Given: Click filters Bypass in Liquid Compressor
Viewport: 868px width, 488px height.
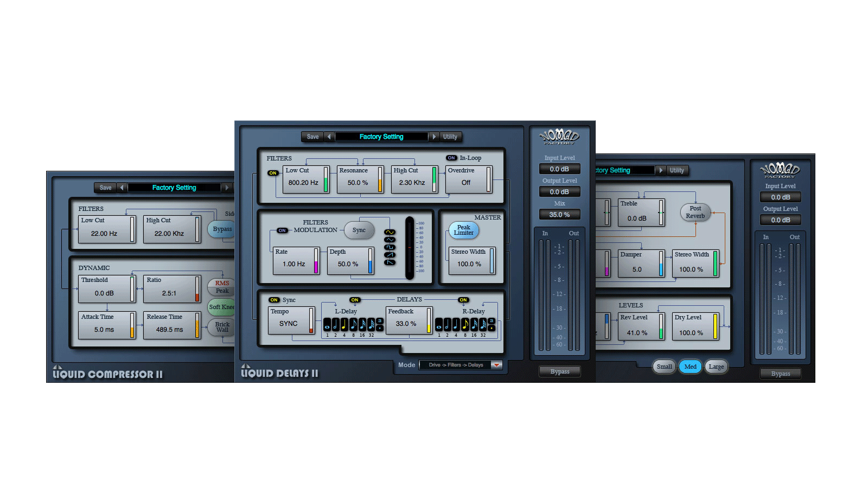Looking at the screenshot, I should [x=222, y=229].
